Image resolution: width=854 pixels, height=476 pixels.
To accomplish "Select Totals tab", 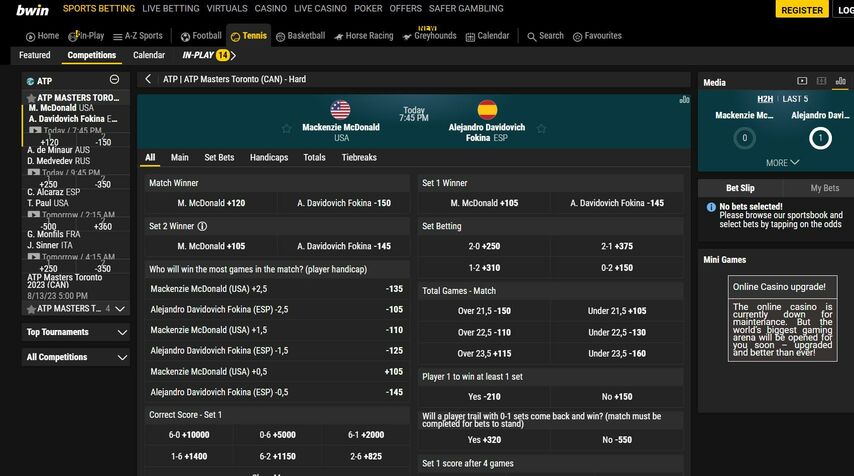I will 314,157.
